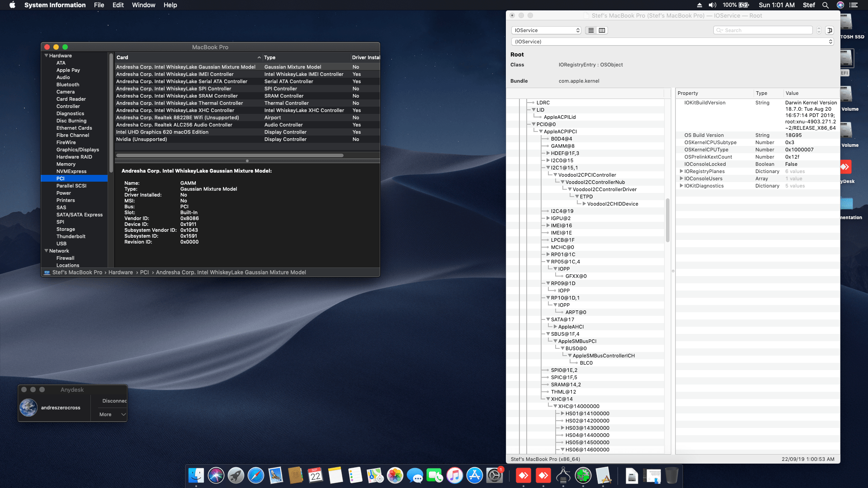Screen dimensions: 868x488
Task: Click Disconnect in the Anydesk window
Action: (x=114, y=401)
